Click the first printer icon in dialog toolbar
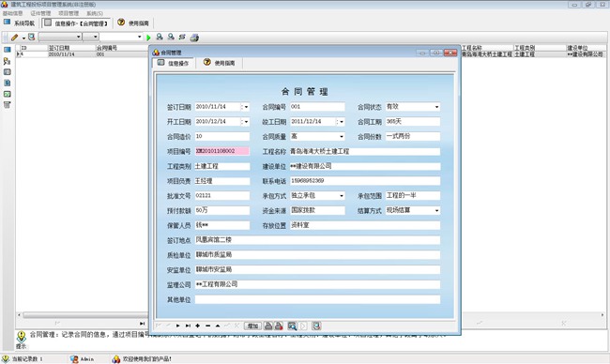Image resolution: width=610 pixels, height=364 pixels. [x=268, y=326]
